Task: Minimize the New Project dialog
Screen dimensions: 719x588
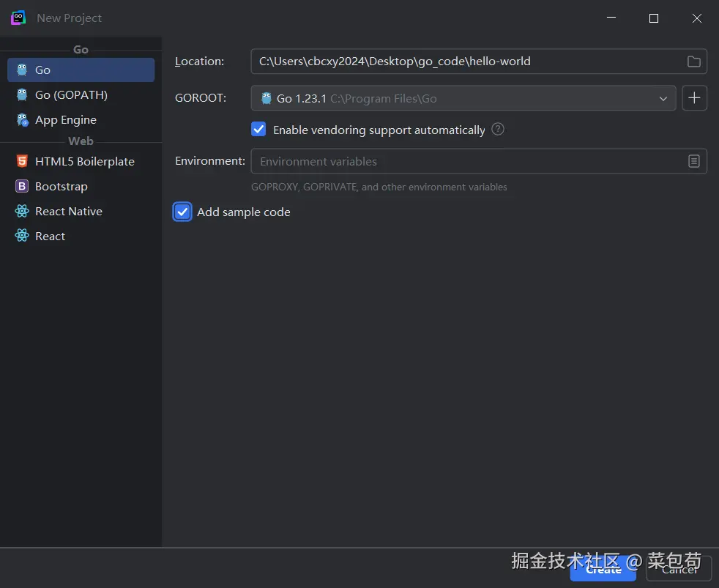Action: pos(611,18)
